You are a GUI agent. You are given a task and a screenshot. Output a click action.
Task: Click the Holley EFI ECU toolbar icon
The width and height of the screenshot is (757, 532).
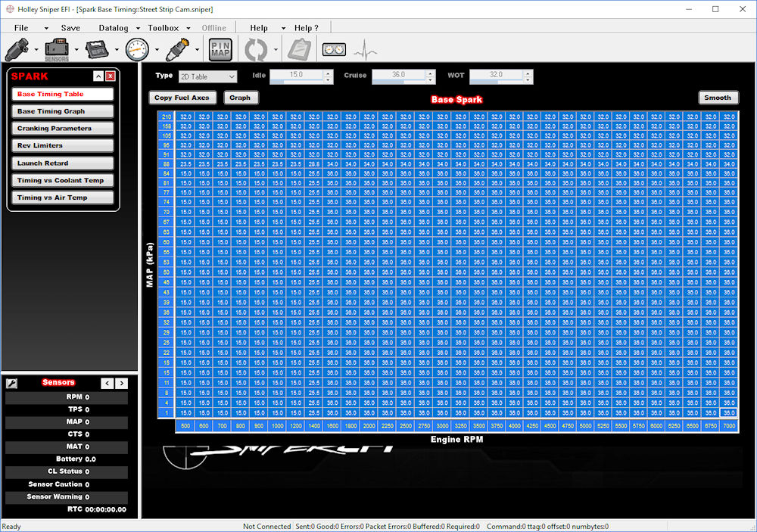(x=97, y=49)
